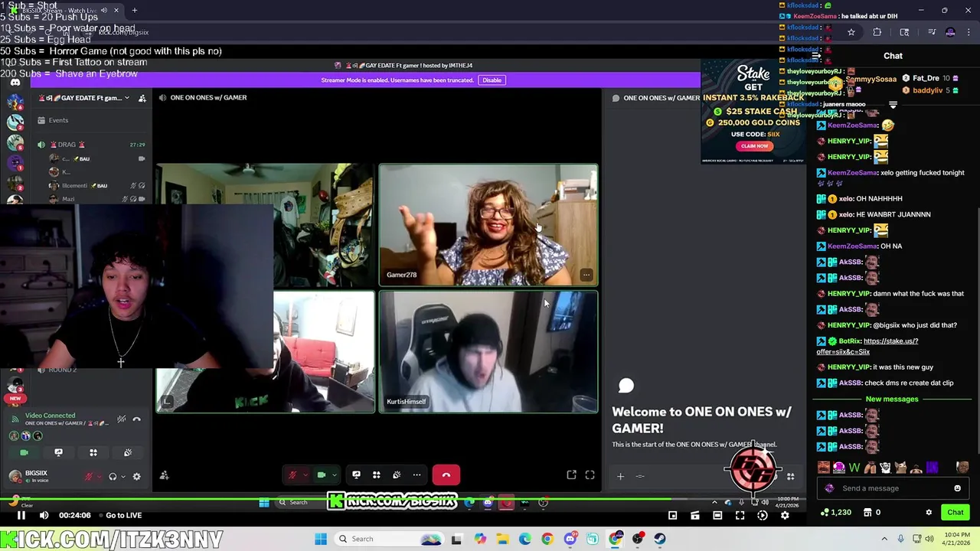Disconnect call with red hang-up button
This screenshot has height=551, width=980.
(446, 475)
